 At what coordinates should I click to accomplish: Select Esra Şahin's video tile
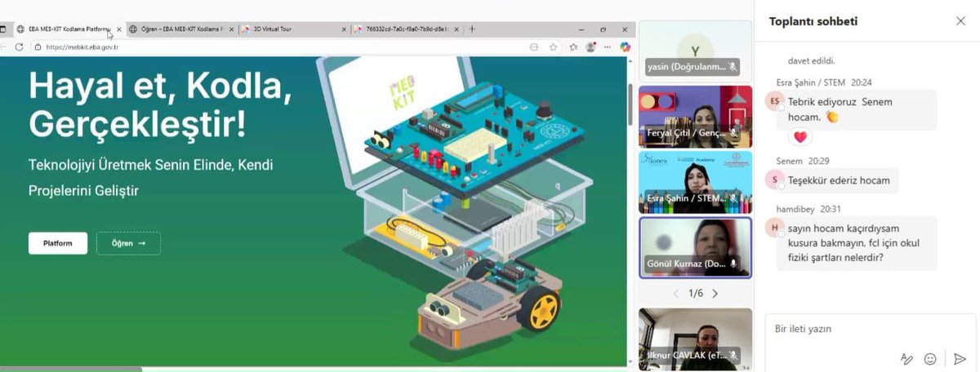click(x=695, y=181)
